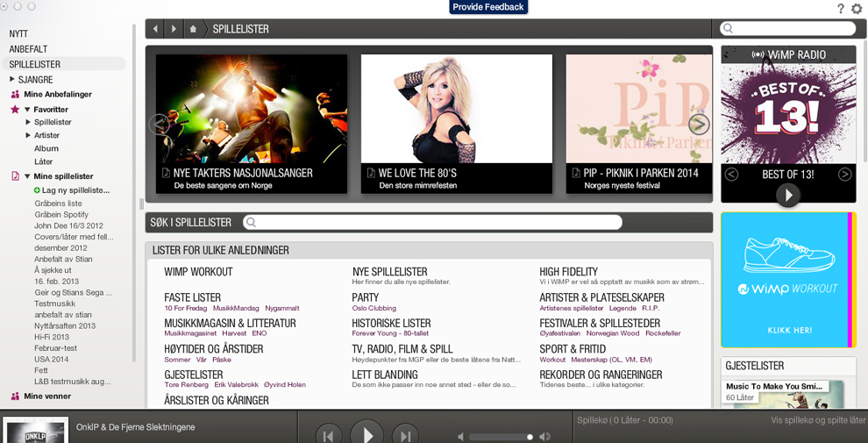Click the max-volume speaker icon
The height and width of the screenshot is (443, 868).
544,437
